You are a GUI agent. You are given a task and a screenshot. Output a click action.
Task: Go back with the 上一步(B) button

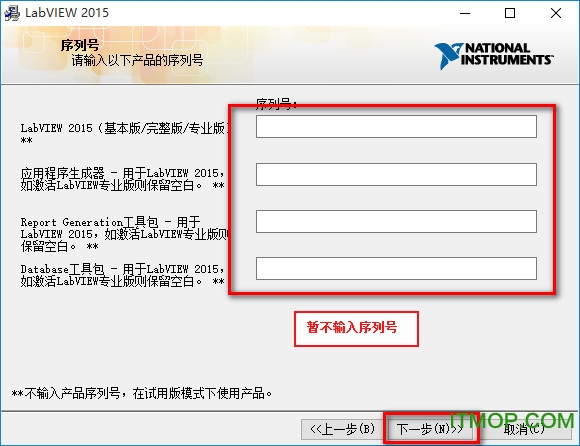click(x=342, y=429)
